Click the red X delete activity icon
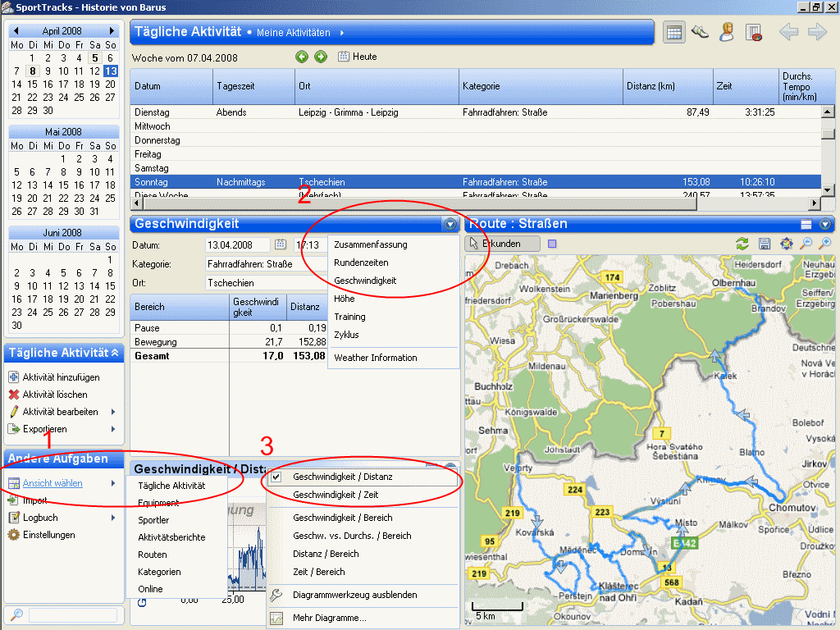Screen dimensions: 840x630 [14, 395]
